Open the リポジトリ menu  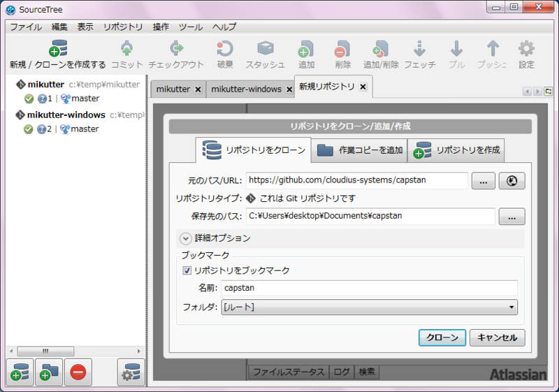123,27
